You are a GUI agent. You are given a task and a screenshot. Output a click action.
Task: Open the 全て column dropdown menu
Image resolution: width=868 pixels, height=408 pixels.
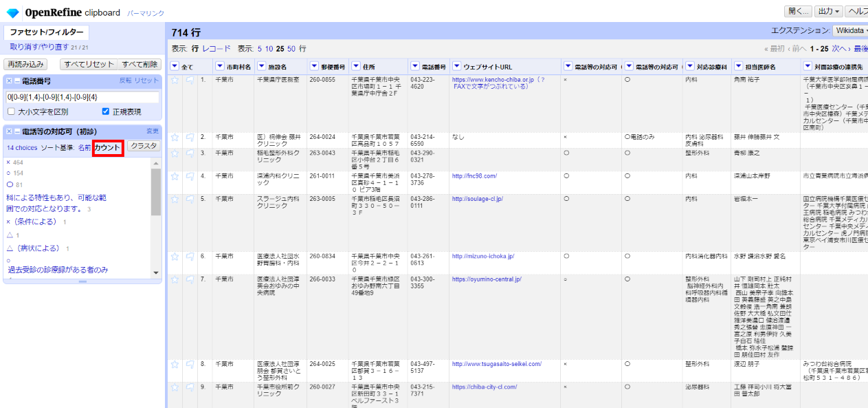[x=175, y=67]
